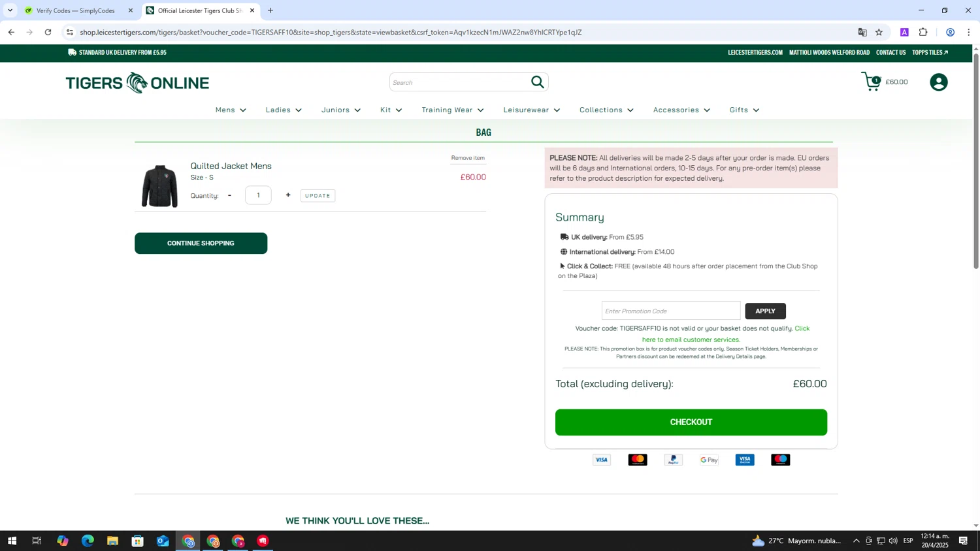
Task: Click the PayPal payment icon
Action: (x=673, y=460)
